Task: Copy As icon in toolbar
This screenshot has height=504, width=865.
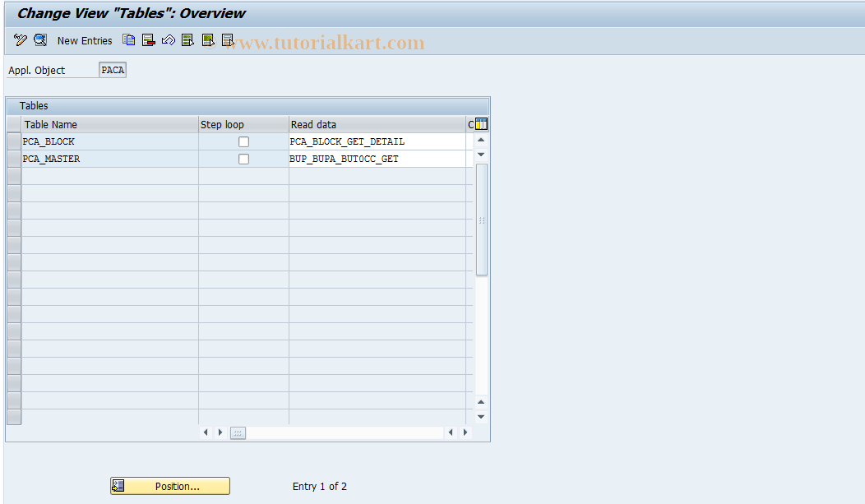Action: [x=128, y=40]
